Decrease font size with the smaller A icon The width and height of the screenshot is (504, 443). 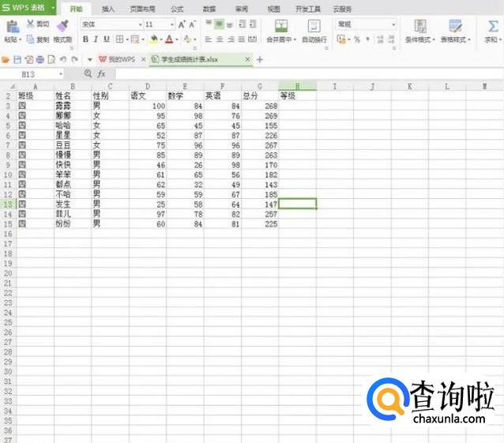(192, 24)
